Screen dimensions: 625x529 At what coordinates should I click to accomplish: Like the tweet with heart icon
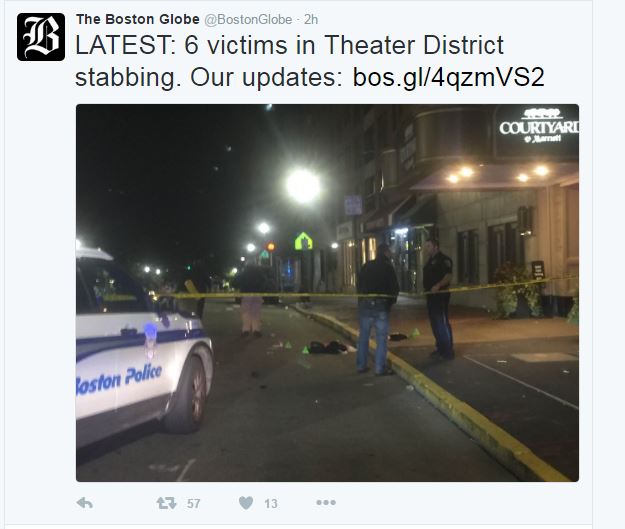[x=246, y=503]
